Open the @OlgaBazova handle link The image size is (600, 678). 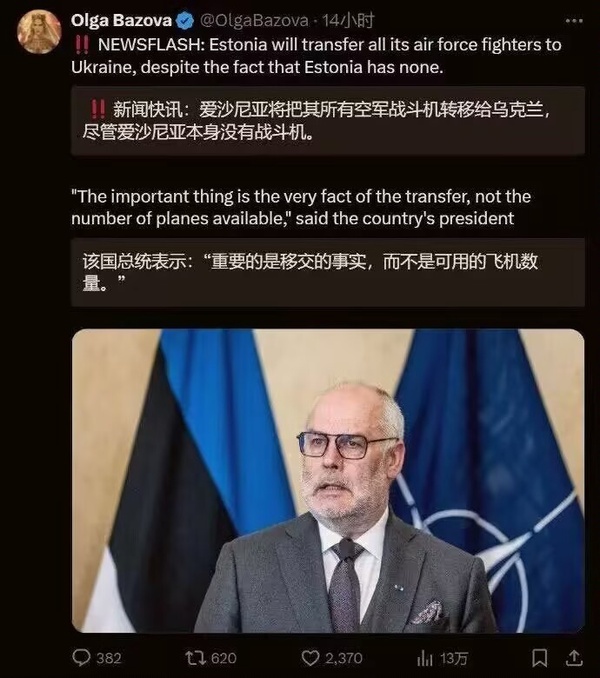(255, 20)
